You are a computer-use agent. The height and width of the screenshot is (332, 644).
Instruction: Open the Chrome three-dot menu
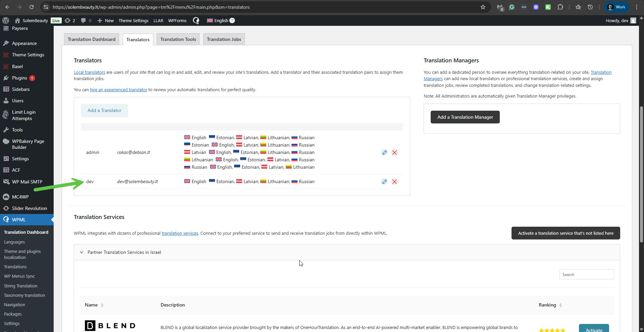tap(637, 7)
